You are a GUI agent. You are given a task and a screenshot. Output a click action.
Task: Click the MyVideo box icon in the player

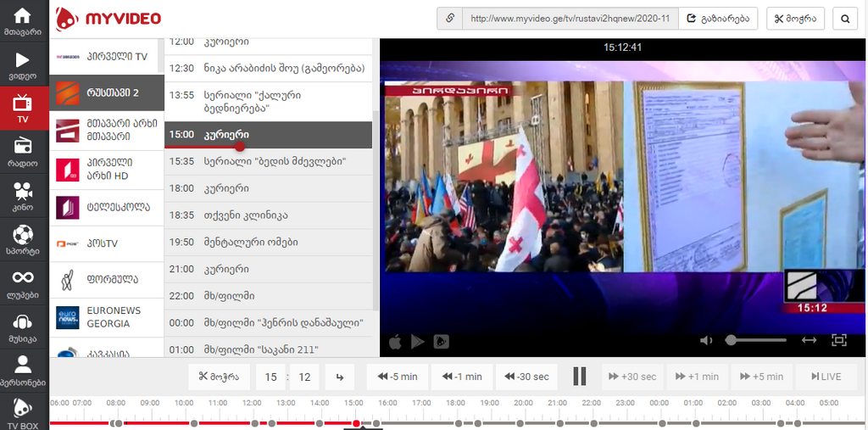(x=441, y=342)
